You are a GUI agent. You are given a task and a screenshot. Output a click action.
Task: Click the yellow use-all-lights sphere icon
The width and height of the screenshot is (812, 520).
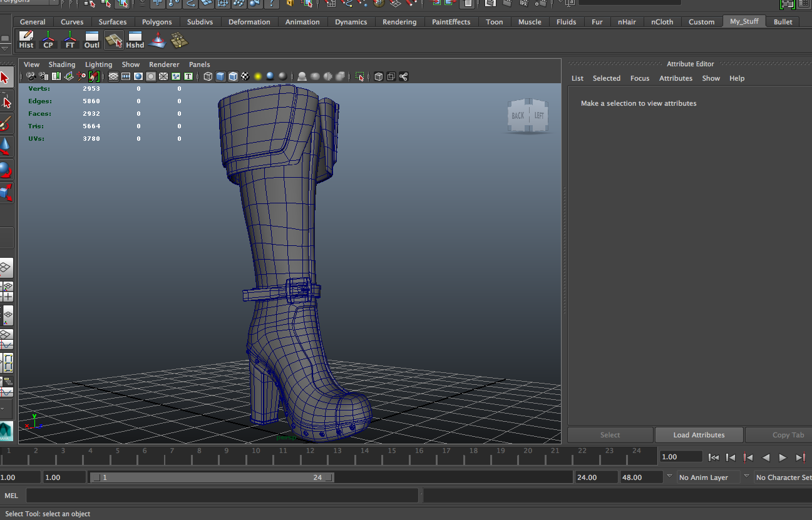(x=257, y=76)
